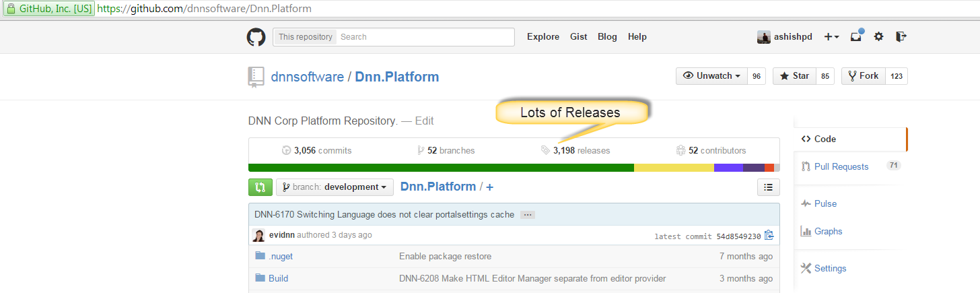This screenshot has height=293, width=980.
Task: Click the Graphs bar chart icon
Action: click(806, 231)
